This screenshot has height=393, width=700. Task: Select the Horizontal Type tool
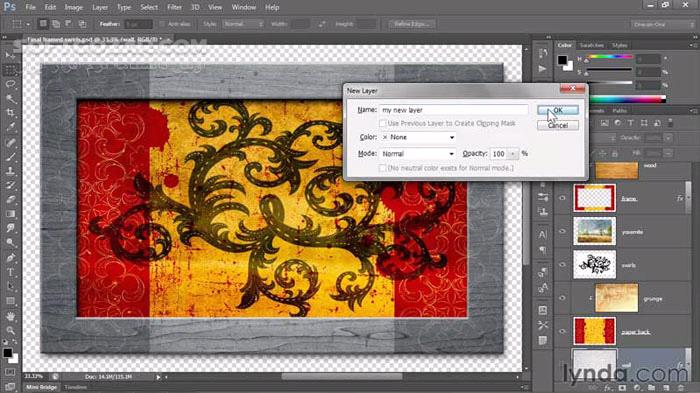tap(10, 272)
